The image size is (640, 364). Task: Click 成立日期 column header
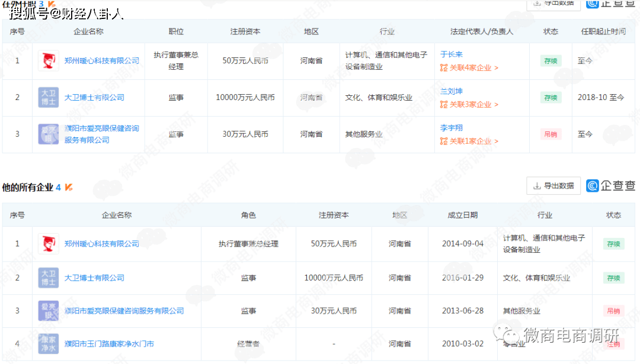pyautogui.click(x=462, y=215)
